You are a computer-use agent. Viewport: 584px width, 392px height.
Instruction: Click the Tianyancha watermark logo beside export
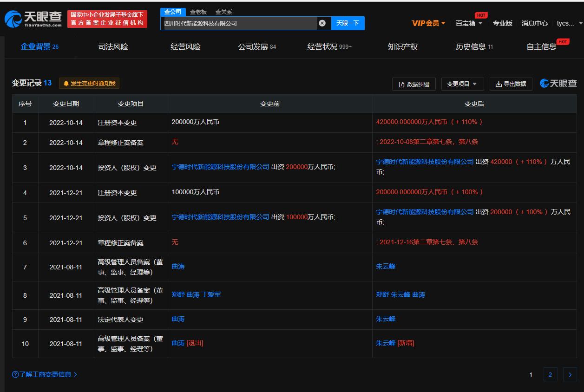558,84
